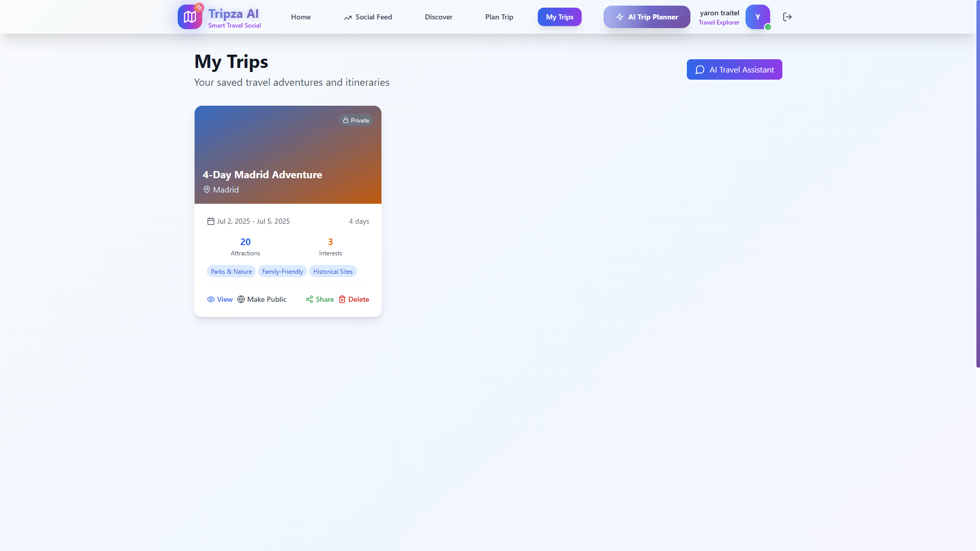Viewport: 980px width, 551px height.
Task: Delete the Madrid trip
Action: 354,299
